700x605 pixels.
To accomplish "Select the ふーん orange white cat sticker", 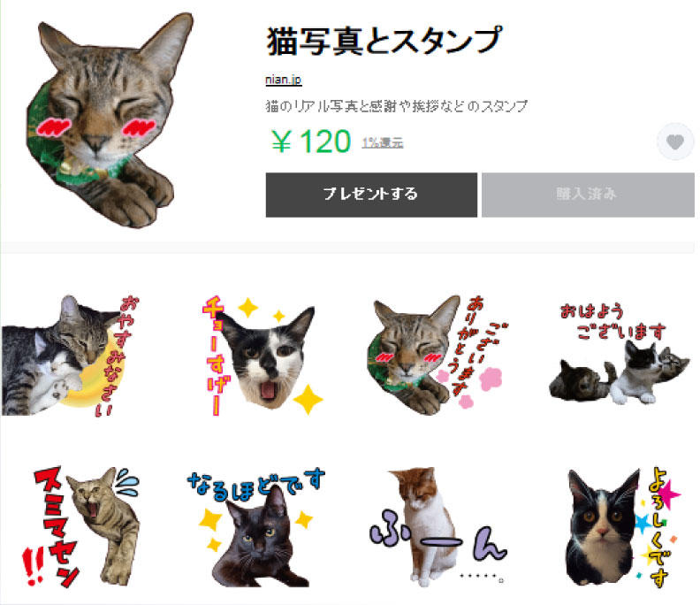I will [438, 527].
